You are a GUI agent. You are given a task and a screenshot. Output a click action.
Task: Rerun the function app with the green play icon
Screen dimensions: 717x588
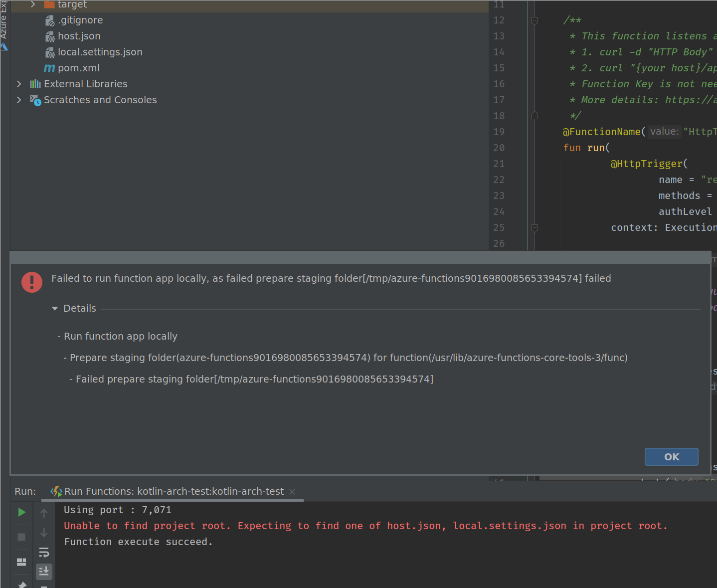click(21, 512)
